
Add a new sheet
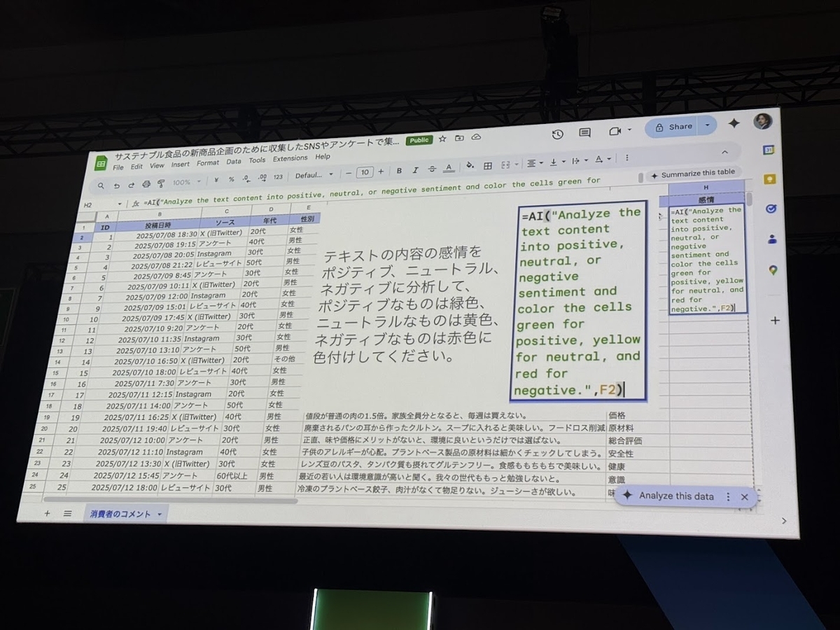point(47,513)
